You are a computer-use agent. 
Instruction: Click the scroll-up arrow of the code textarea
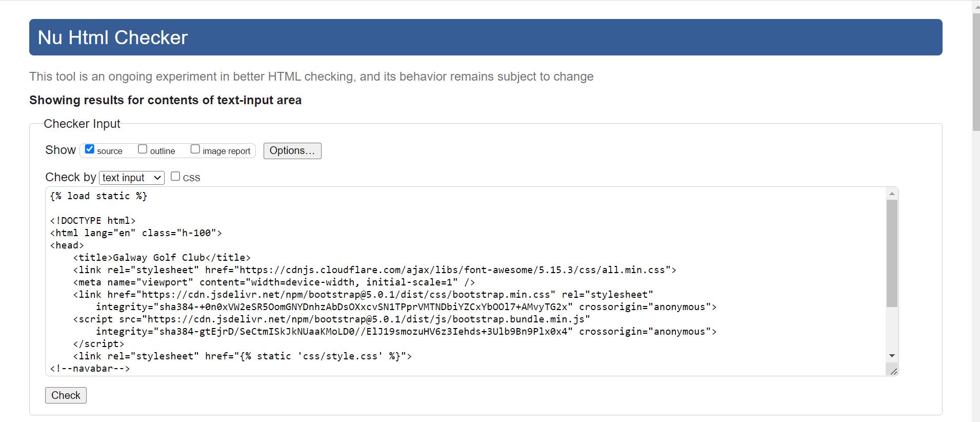(892, 194)
